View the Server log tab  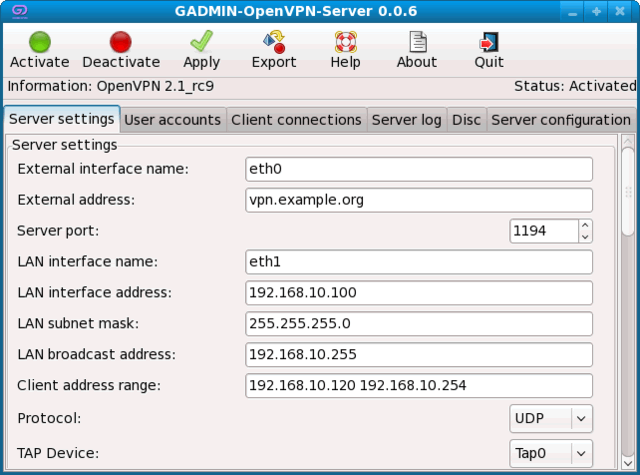tap(407, 120)
